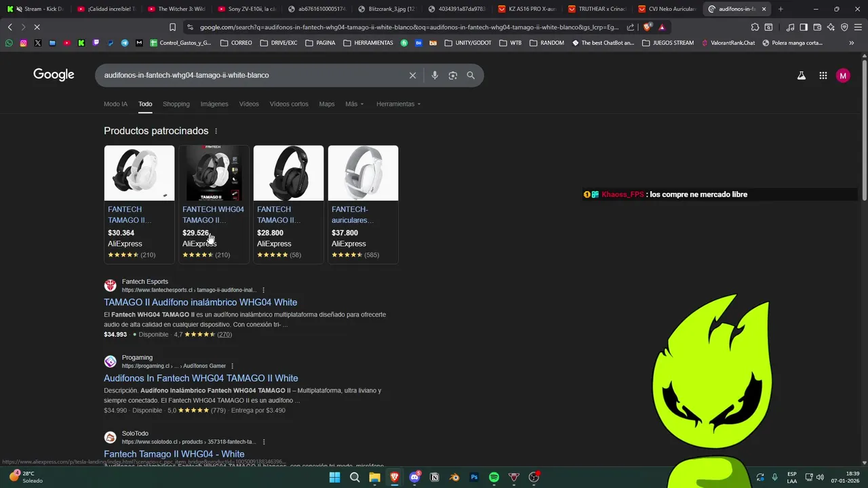Viewport: 868px width, 488px height.
Task: Open Photoshop from the taskbar
Action: pyautogui.click(x=474, y=477)
